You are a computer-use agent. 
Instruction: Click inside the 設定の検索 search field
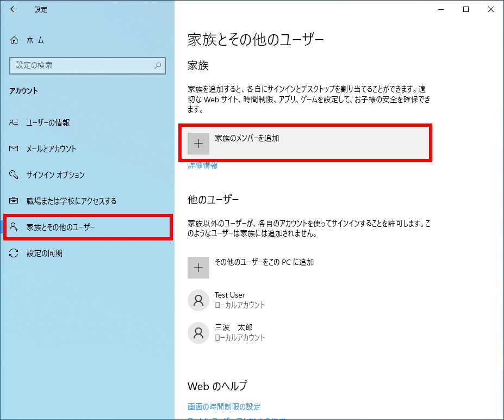point(82,65)
